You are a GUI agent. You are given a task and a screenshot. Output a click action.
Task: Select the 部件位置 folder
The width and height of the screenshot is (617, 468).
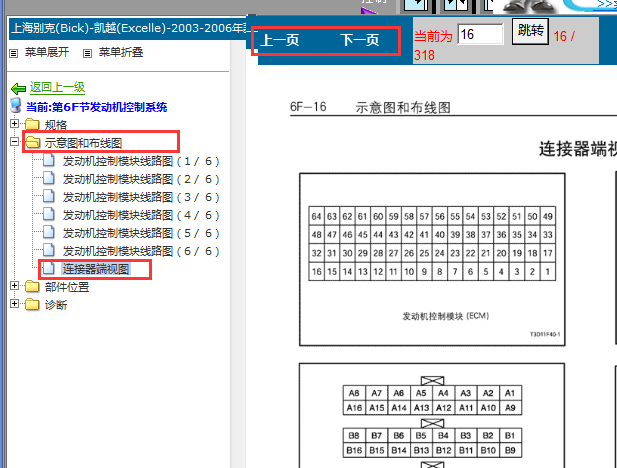point(67,287)
